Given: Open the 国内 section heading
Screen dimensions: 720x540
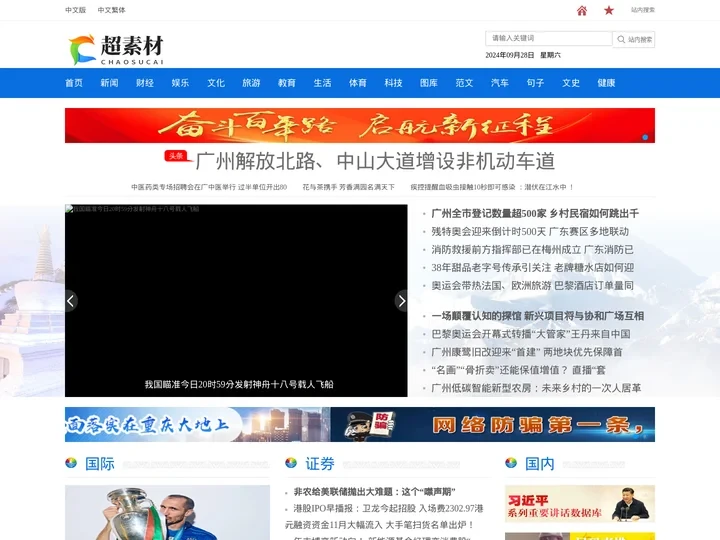Looking at the screenshot, I should 540,463.
